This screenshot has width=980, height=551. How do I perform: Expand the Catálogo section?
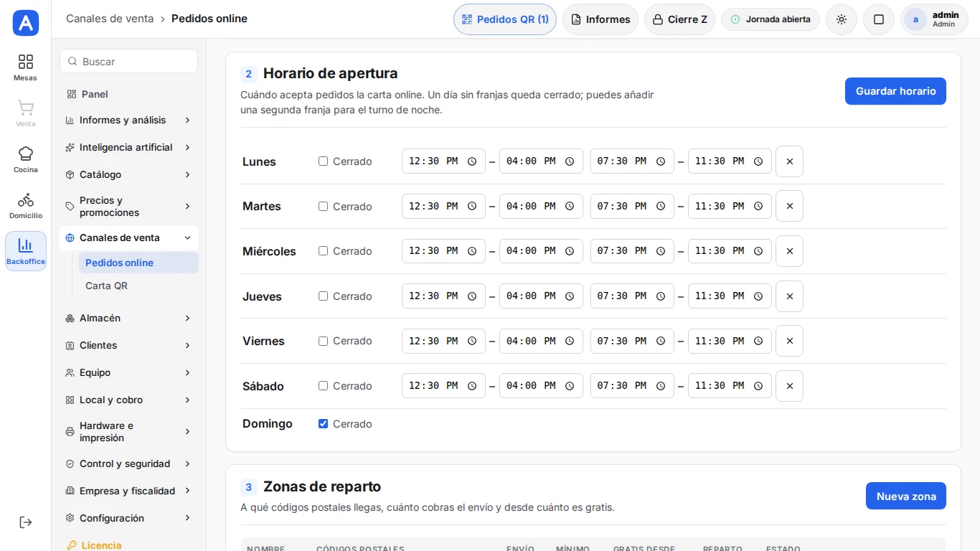click(129, 175)
